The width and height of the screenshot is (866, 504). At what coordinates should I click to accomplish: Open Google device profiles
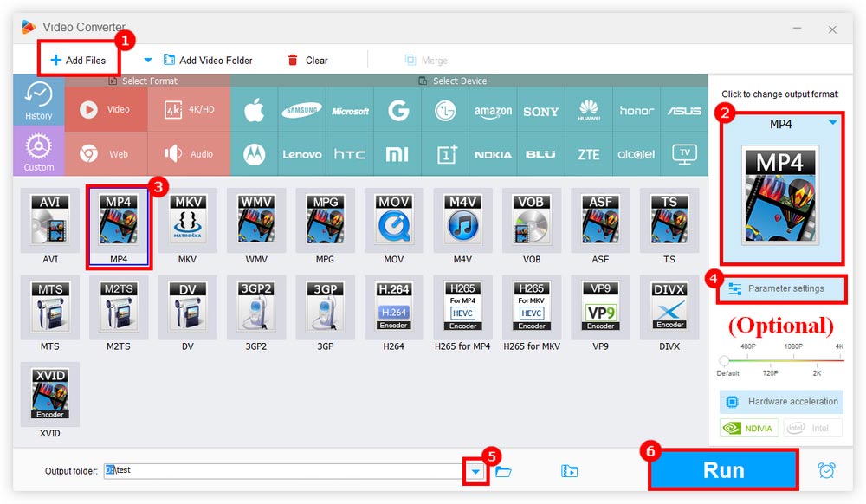click(x=397, y=110)
